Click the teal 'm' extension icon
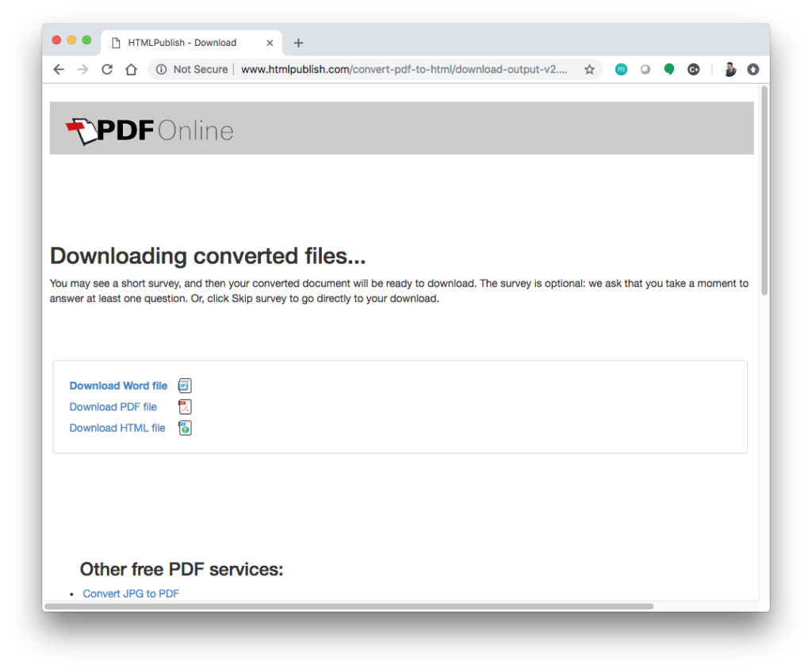 pyautogui.click(x=621, y=70)
